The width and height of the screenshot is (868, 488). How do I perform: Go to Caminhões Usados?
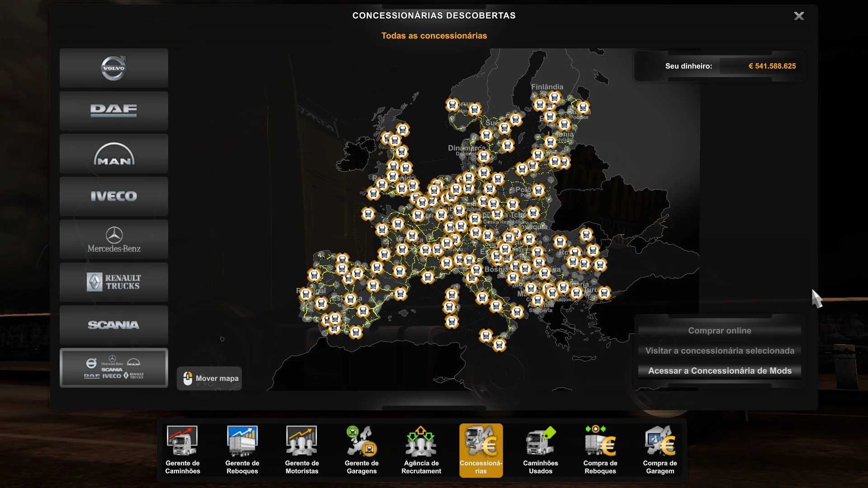click(541, 450)
